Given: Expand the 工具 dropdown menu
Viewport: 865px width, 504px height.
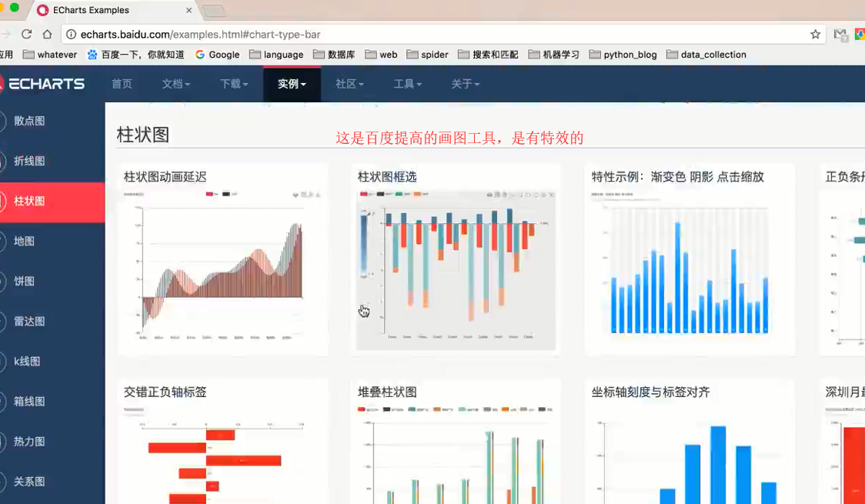Looking at the screenshot, I should pyautogui.click(x=408, y=84).
